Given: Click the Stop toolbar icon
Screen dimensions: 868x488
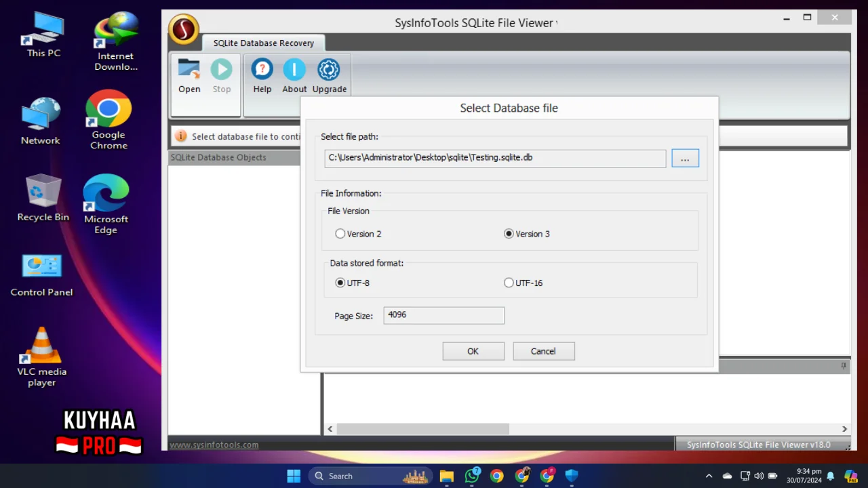Looking at the screenshot, I should pos(222,69).
